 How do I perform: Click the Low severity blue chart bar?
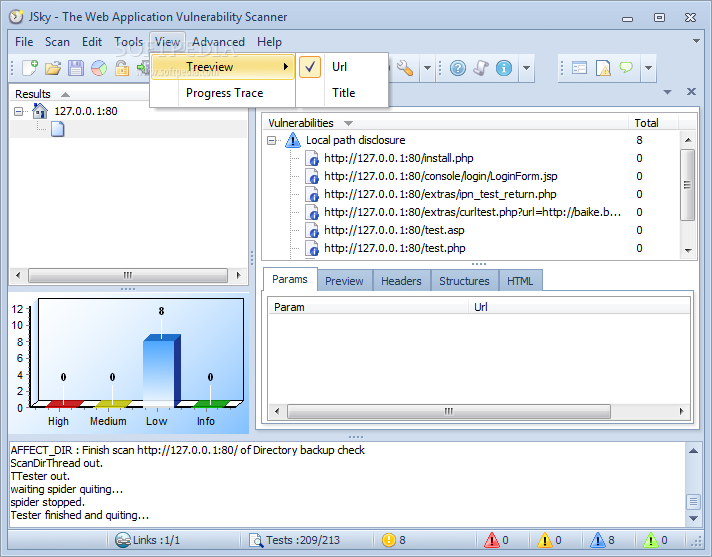pyautogui.click(x=161, y=370)
